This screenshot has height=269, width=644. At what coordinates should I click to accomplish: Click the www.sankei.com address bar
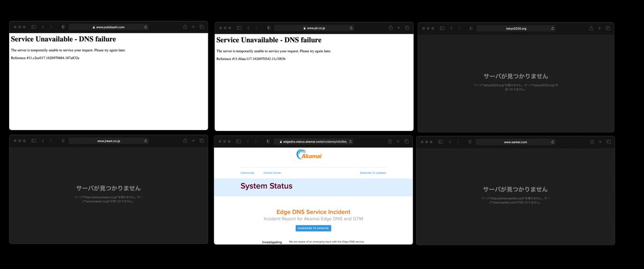[516, 142]
